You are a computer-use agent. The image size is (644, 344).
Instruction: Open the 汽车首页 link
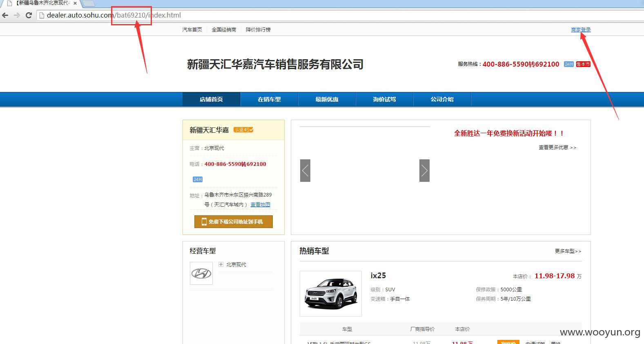click(x=192, y=30)
